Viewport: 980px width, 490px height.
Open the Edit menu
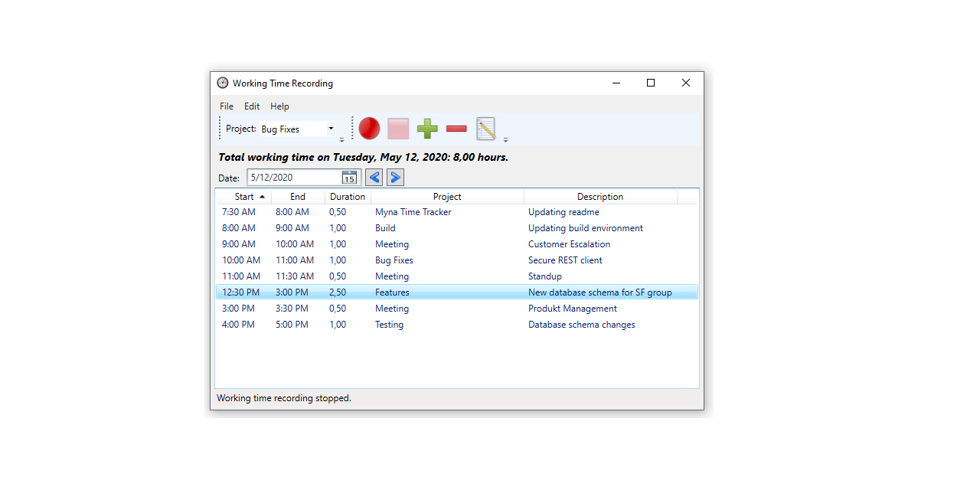pyautogui.click(x=252, y=106)
